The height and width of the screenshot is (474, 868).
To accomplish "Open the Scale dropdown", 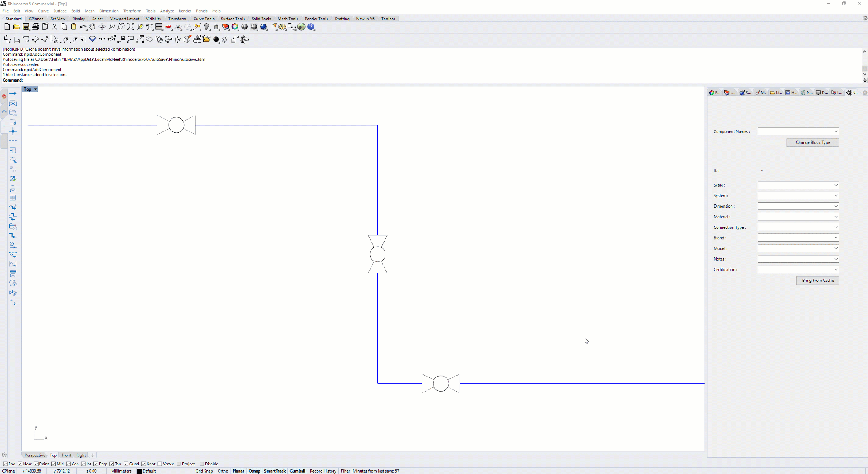I will pos(798,185).
